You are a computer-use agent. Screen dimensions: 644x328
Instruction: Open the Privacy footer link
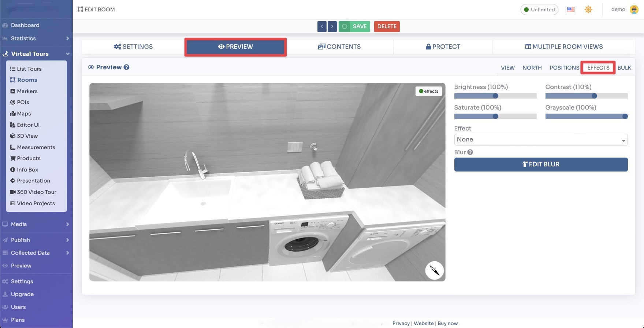pyautogui.click(x=401, y=323)
